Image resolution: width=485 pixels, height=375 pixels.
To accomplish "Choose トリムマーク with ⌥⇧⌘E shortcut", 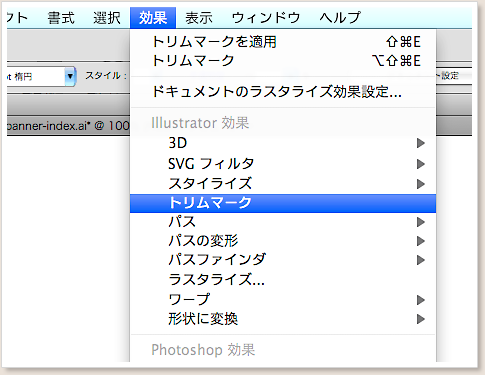I will coord(283,61).
